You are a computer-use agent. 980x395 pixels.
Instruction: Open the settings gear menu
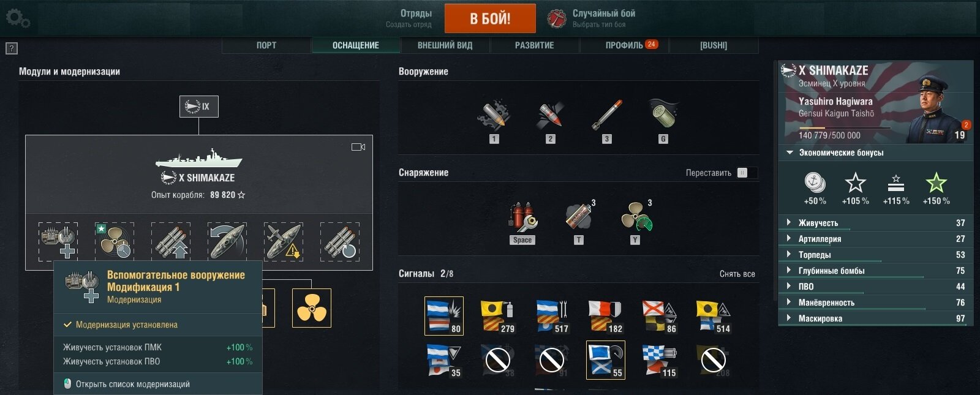[17, 18]
